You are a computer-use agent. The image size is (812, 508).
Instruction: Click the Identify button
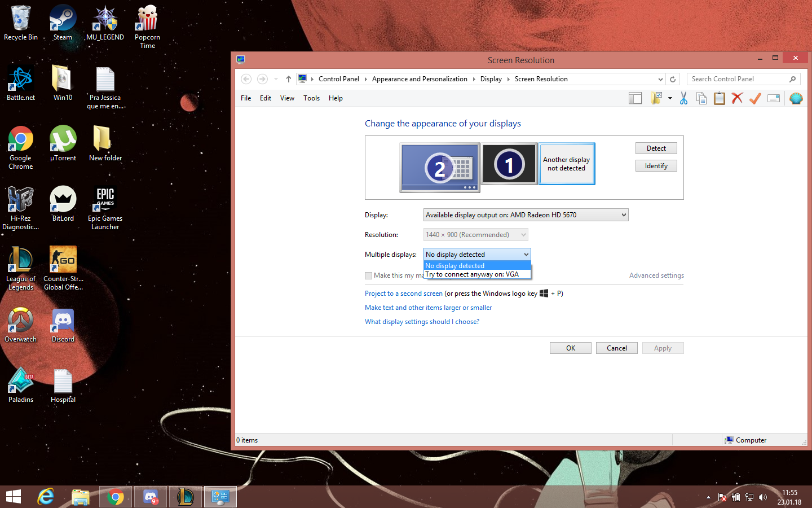pyautogui.click(x=656, y=166)
